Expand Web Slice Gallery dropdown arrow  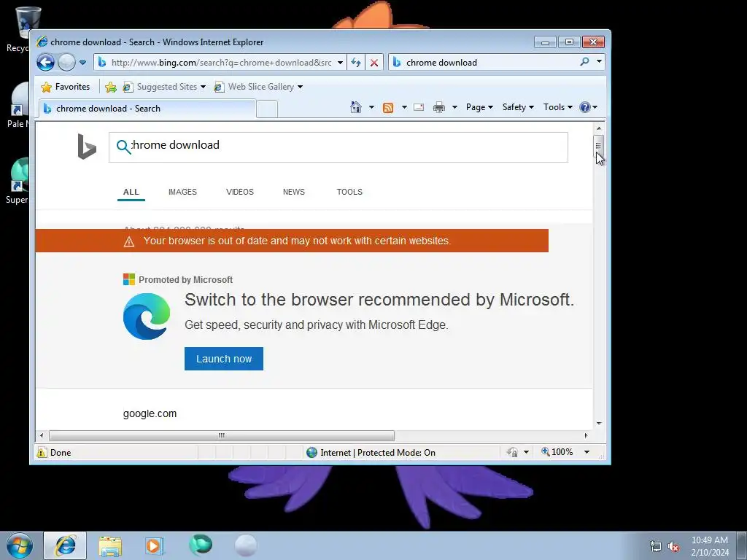point(300,87)
